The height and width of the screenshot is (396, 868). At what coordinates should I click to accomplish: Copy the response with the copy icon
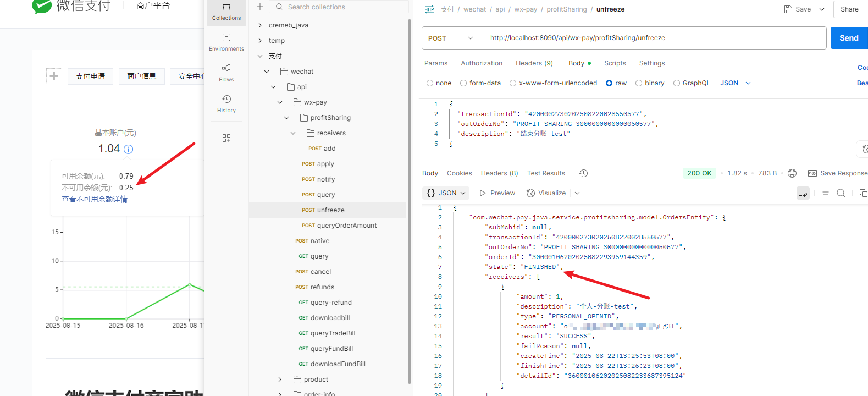tap(863, 193)
